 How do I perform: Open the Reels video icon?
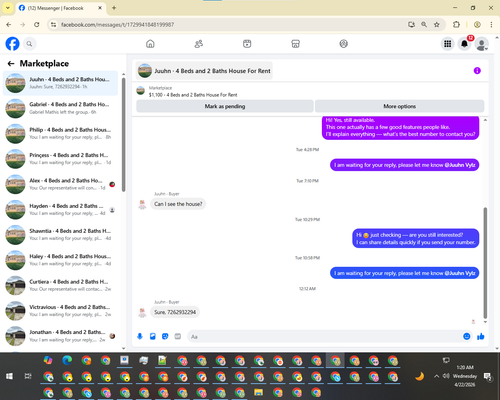tap(247, 44)
